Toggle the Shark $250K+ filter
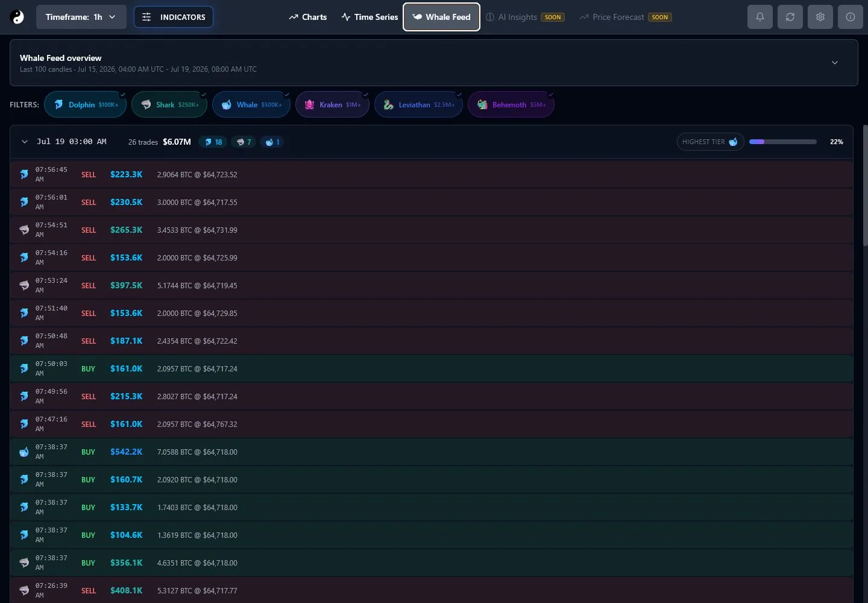The height and width of the screenshot is (603, 868). [x=169, y=104]
